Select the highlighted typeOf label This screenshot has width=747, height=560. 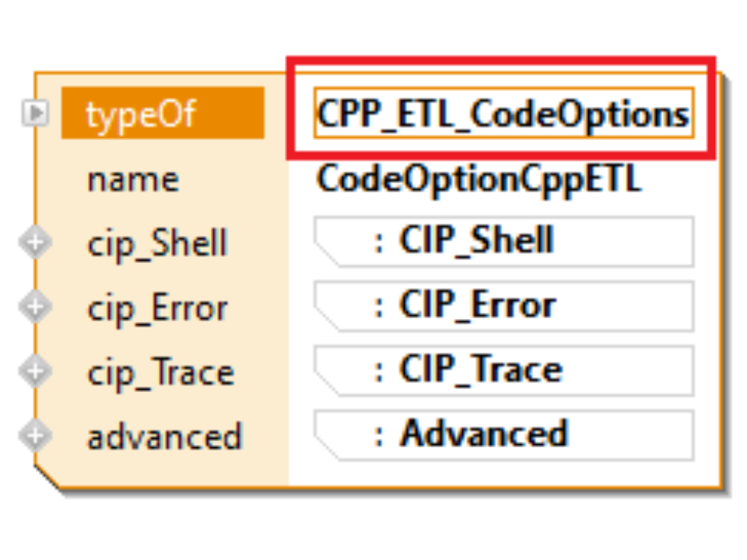163,114
